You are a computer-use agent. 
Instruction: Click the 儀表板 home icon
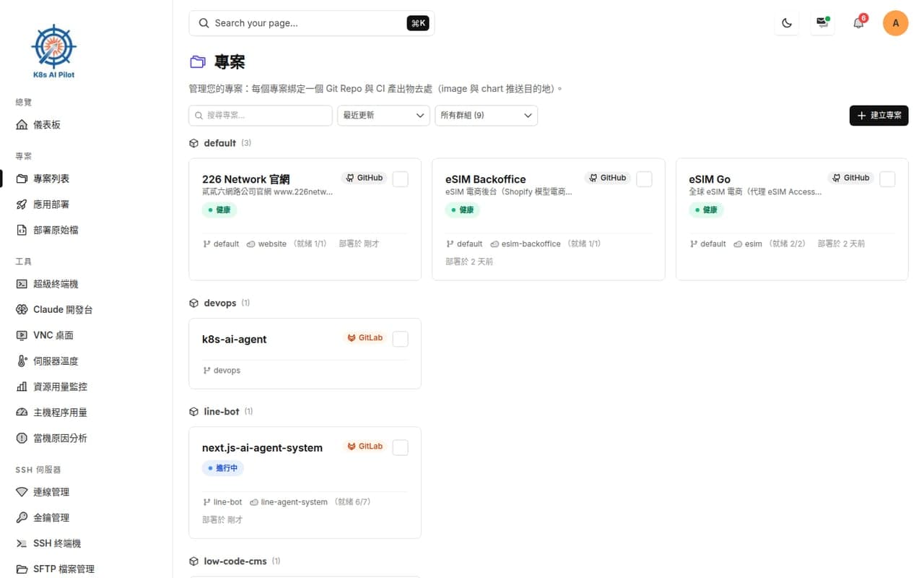pyautogui.click(x=22, y=125)
